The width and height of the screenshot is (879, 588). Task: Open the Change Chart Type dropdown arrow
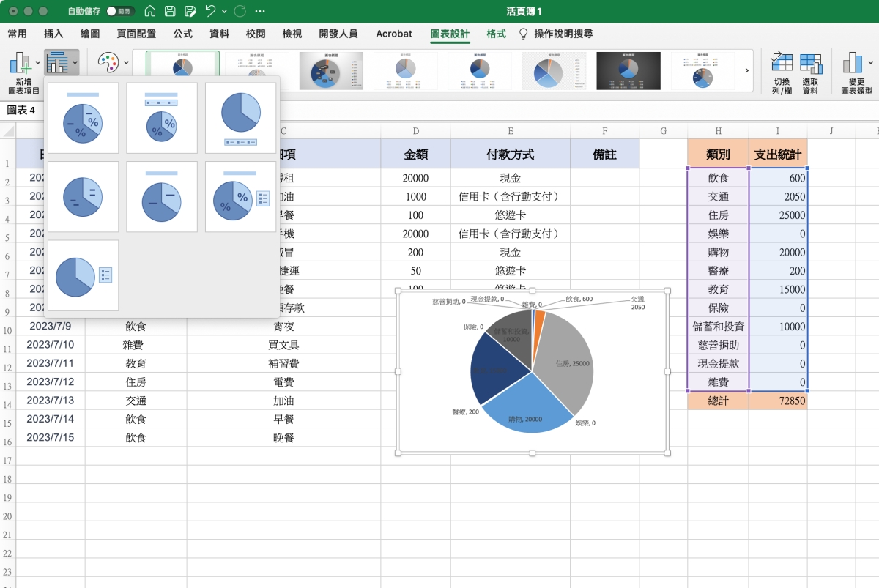point(870,64)
